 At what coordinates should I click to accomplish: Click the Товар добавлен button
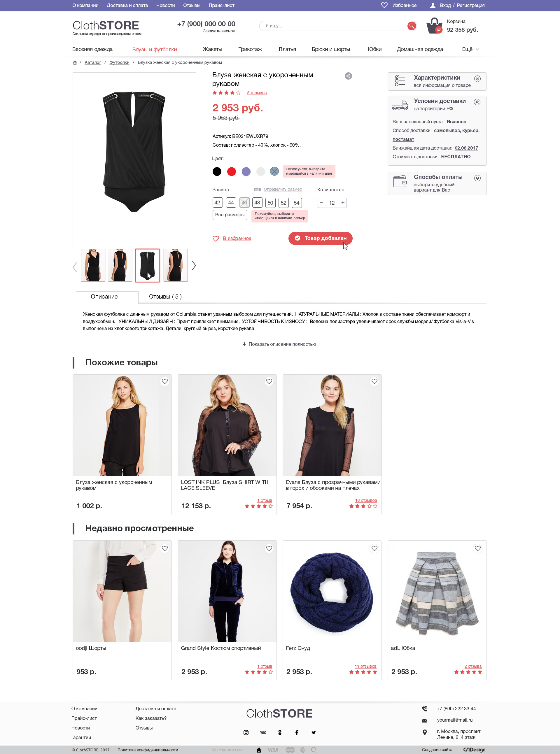click(x=320, y=238)
